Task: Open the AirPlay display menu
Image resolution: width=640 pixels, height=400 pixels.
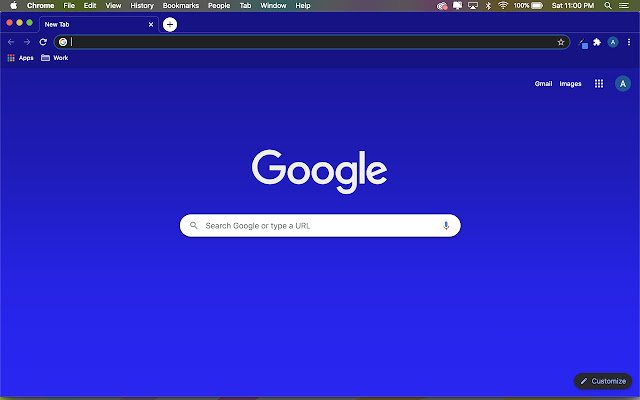Action: (x=473, y=5)
